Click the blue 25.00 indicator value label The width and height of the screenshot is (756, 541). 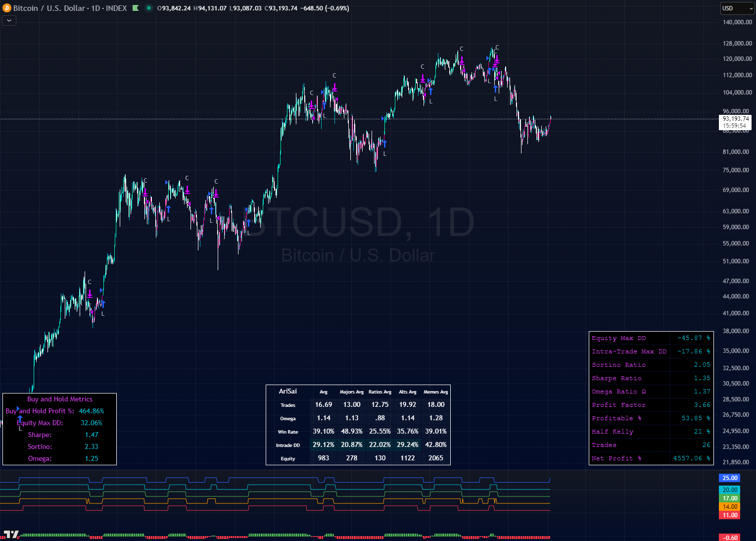[x=730, y=478]
